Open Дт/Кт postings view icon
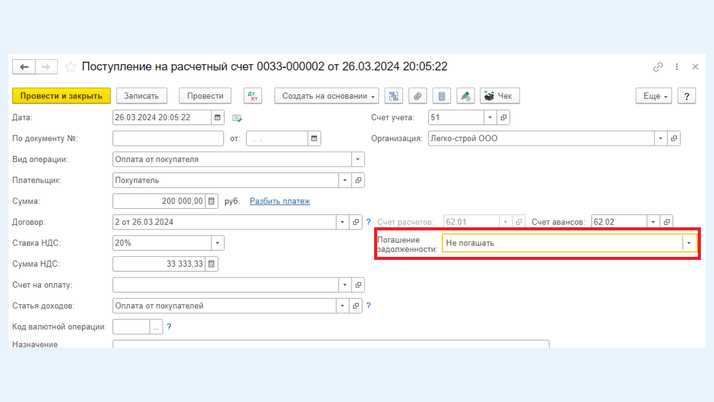This screenshot has width=714, height=402. pos(252,96)
